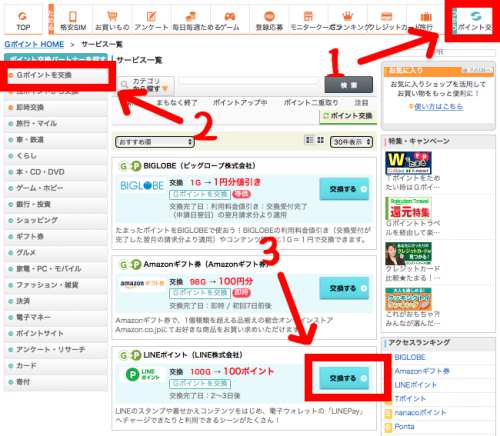
Task: Open カテゴリから探す dropdown
Action: (146, 85)
